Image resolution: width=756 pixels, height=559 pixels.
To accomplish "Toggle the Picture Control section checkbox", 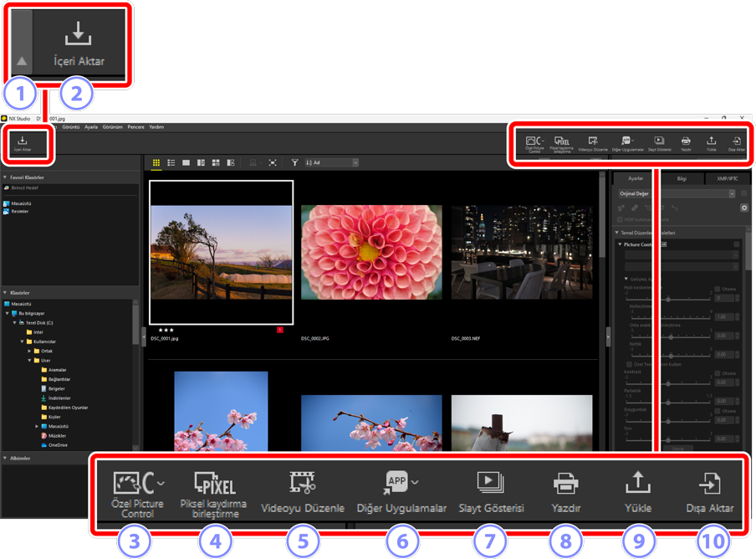I will click(736, 244).
